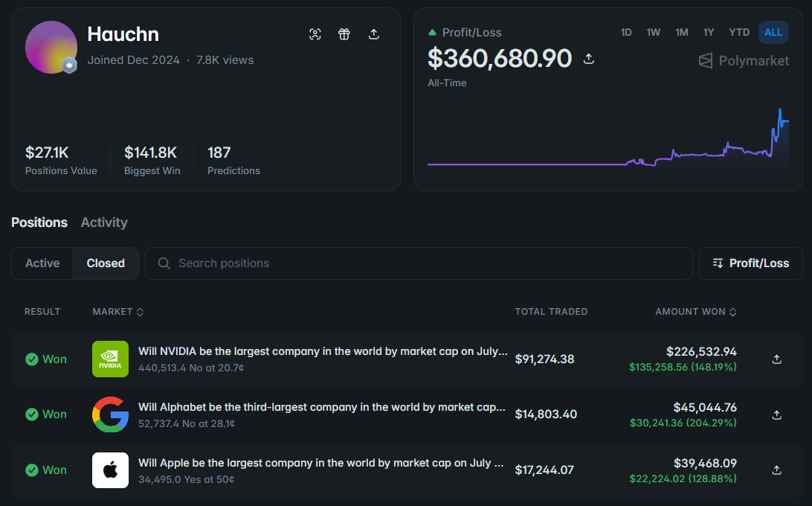Screen dimensions: 812x506
Task: Click the green Won checkmark for Apple
Action: click(x=31, y=470)
